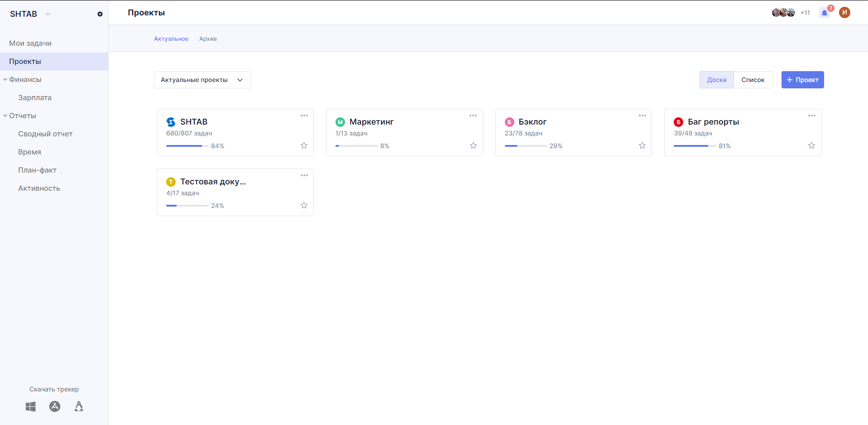Open SHTAB project options menu
Image resolution: width=868 pixels, height=425 pixels.
click(304, 116)
